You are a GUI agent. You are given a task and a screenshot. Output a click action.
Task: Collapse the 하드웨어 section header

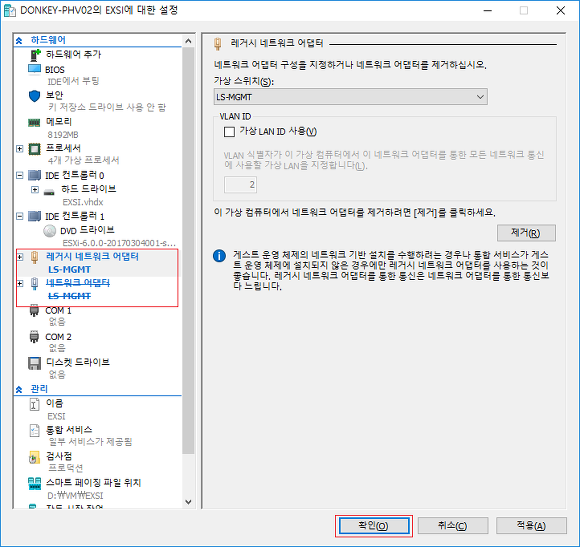(19, 40)
